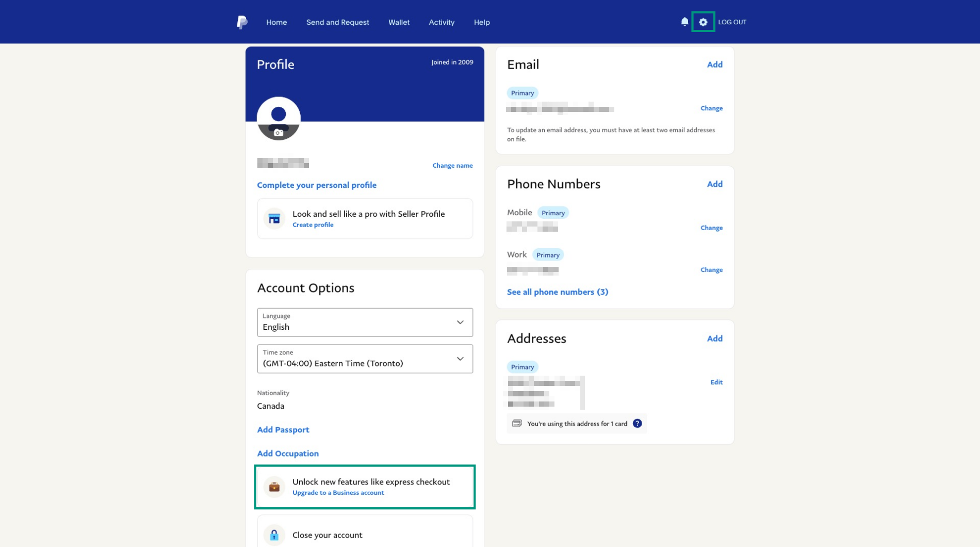980x547 pixels.
Task: Click the Account Options heading
Action: pyautogui.click(x=306, y=288)
